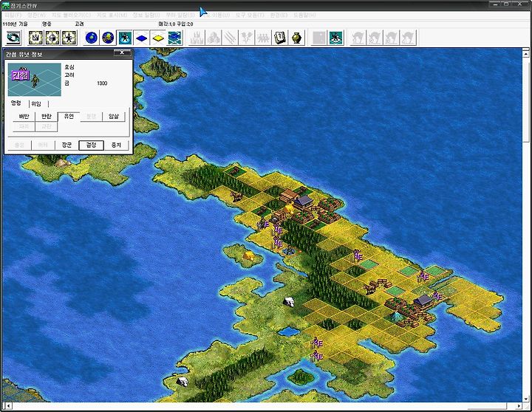Click the white rock at bottom-left coast
Viewport: 532px width, 412px height.
(183, 381)
